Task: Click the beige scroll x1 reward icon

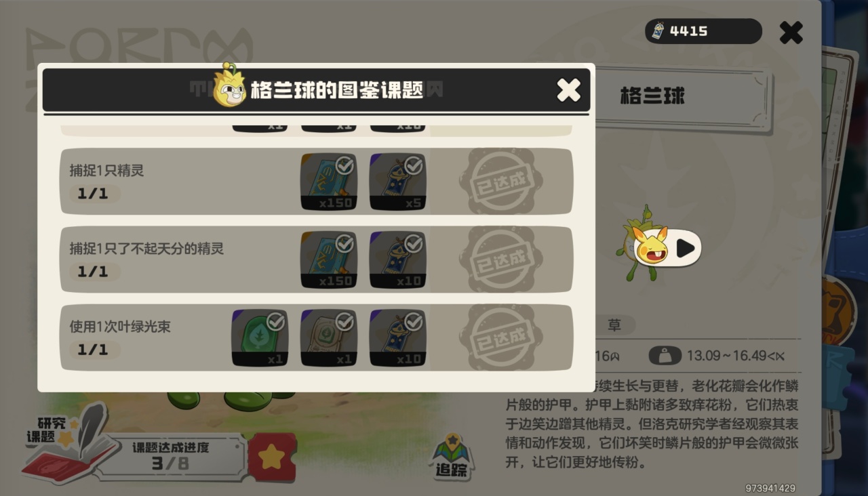Action: pyautogui.click(x=329, y=338)
